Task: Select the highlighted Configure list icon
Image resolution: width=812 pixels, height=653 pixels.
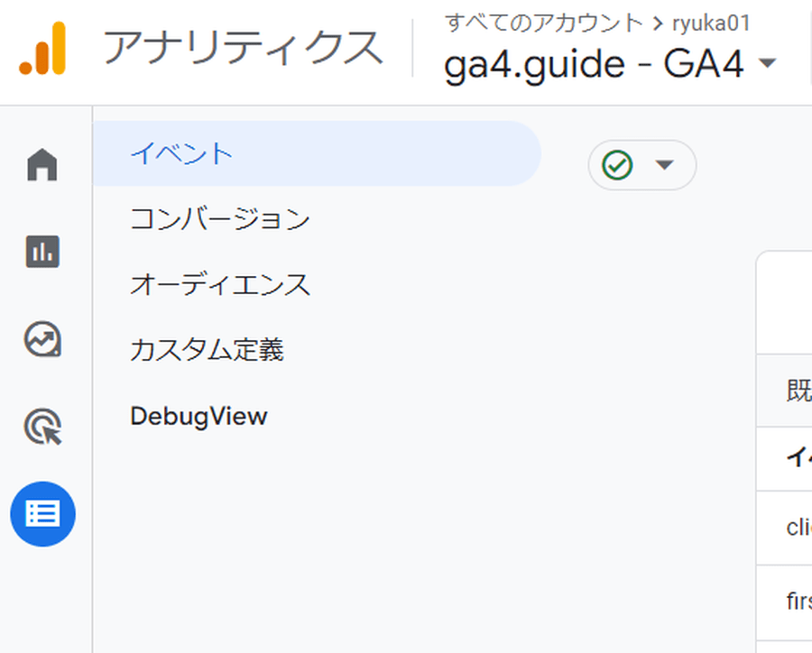Action: coord(42,514)
